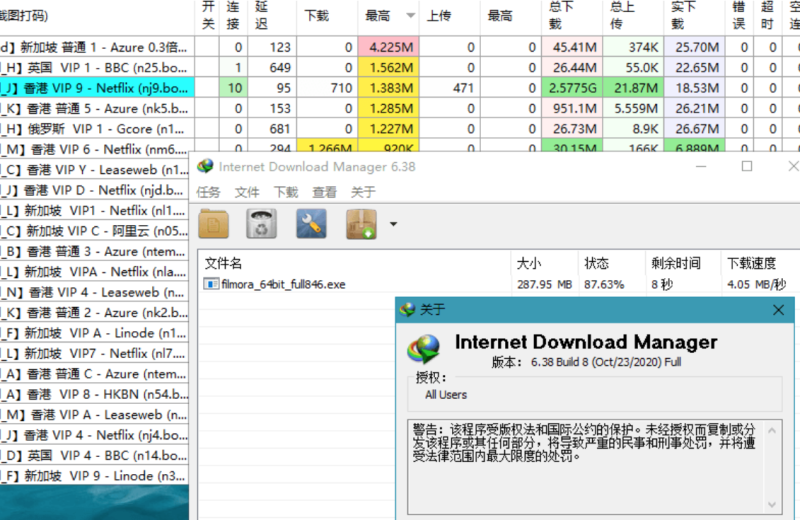800x520 pixels.
Task: Open the 下载 menu in IDM
Action: click(x=286, y=192)
